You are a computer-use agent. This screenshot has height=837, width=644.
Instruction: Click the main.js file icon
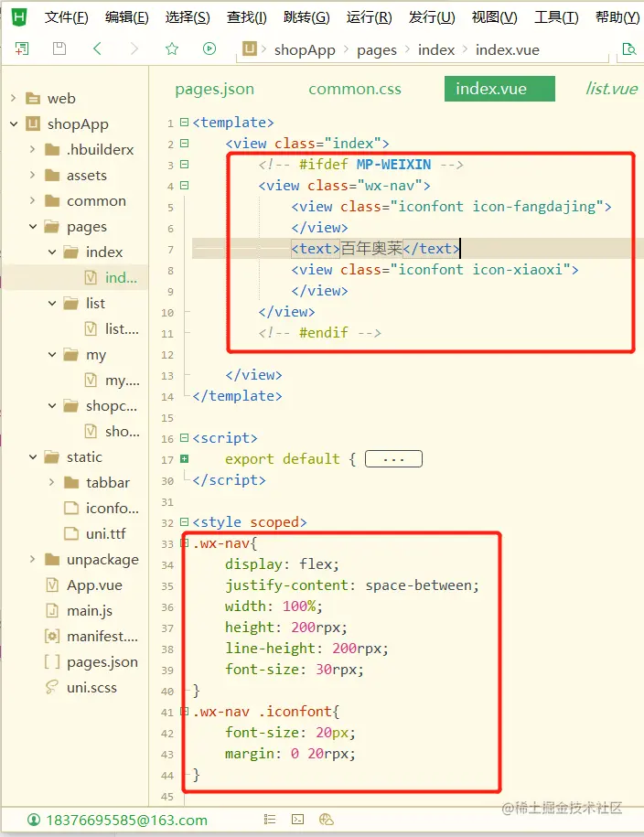(52, 611)
